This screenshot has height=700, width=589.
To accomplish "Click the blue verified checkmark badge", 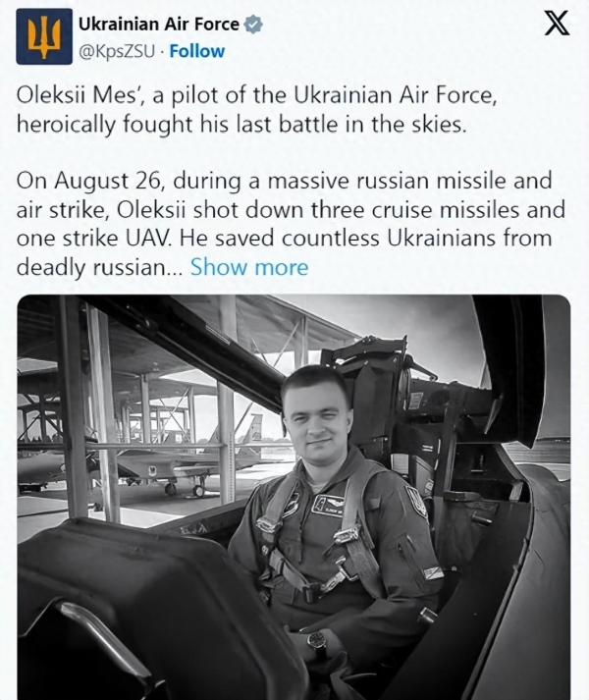I will tap(253, 25).
